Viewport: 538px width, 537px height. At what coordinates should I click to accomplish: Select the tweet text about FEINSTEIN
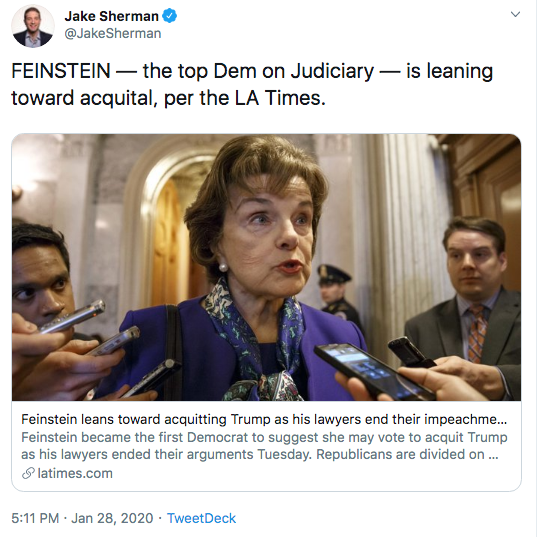(x=252, y=84)
